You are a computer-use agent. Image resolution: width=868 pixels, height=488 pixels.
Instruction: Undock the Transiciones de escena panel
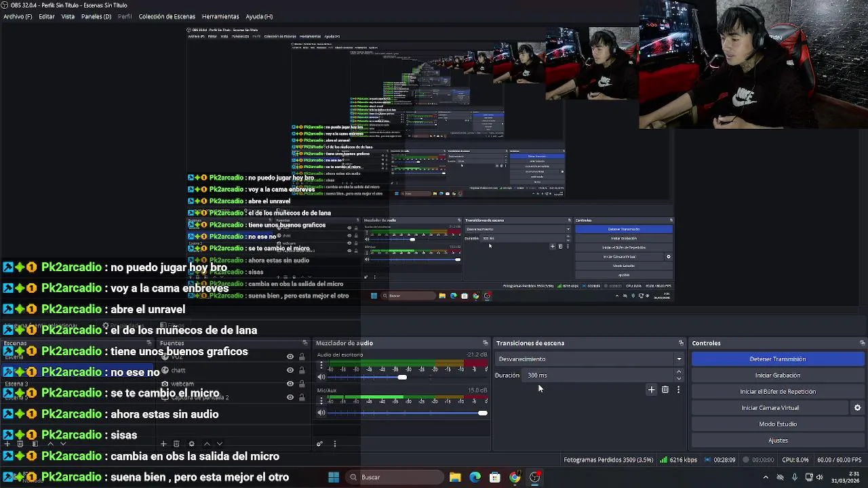681,343
